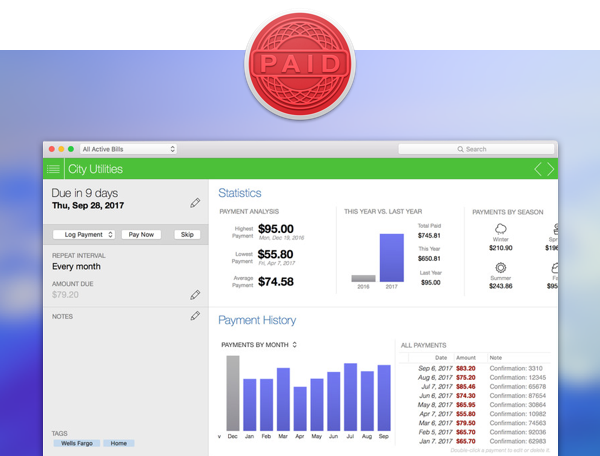Click the search magnifier icon
Image resolution: width=600 pixels, height=456 pixels.
click(x=460, y=149)
